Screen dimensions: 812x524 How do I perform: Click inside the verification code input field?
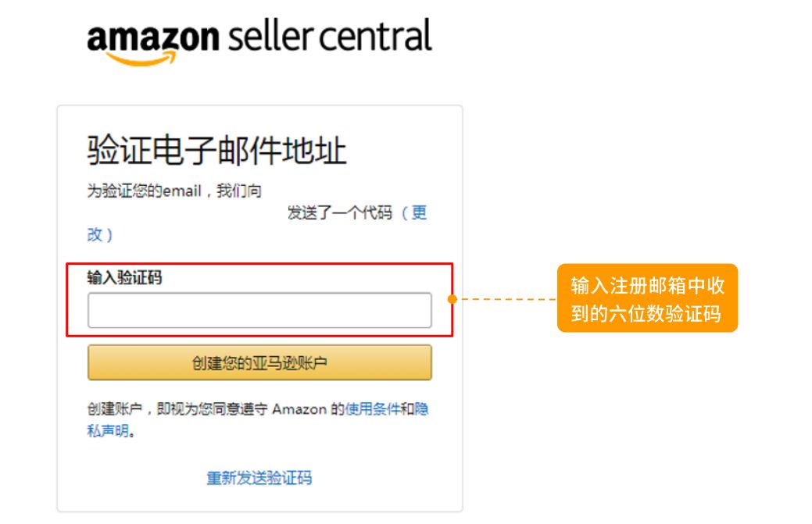[260, 310]
